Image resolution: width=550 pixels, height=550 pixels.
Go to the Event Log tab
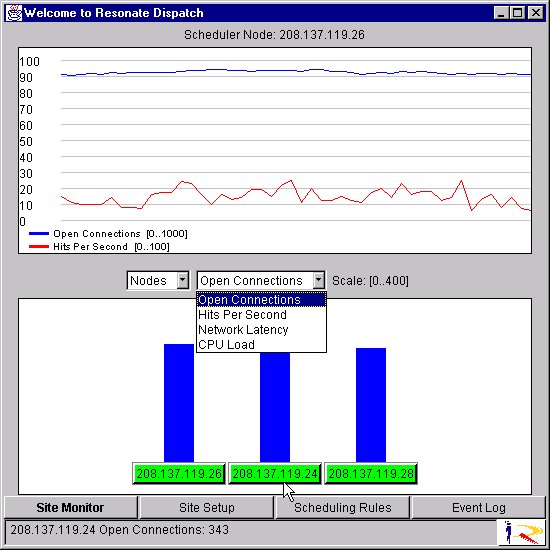click(x=478, y=507)
